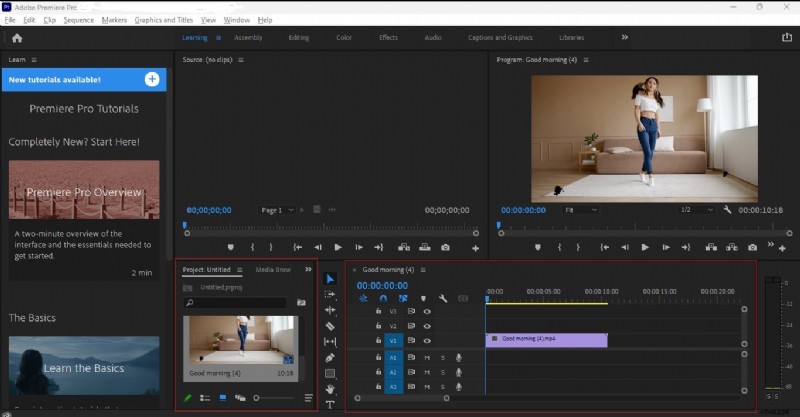Click the Home icon

(17, 38)
